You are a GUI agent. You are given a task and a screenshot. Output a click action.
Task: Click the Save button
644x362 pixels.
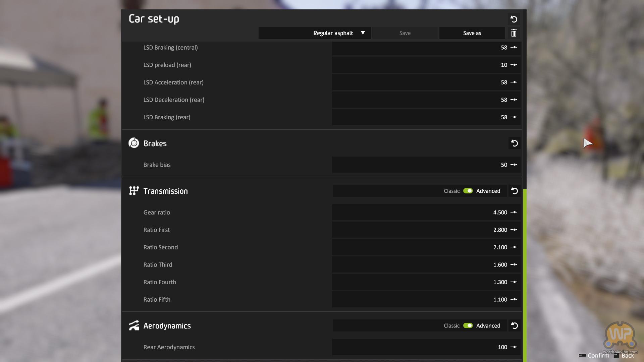click(x=405, y=33)
